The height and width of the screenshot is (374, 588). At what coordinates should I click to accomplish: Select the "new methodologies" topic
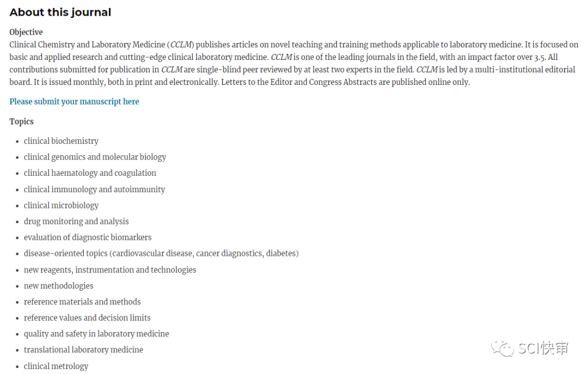[58, 286]
